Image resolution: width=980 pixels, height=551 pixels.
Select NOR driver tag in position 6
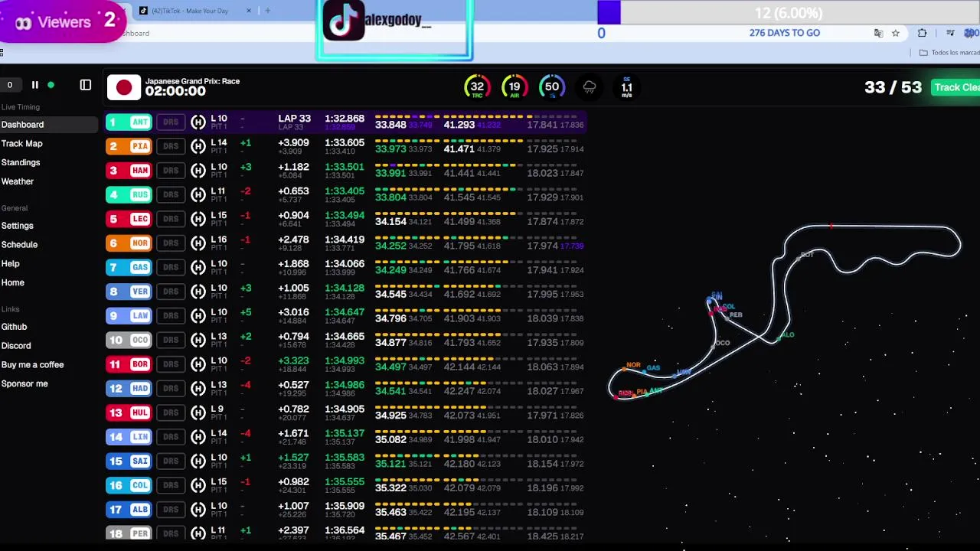129,243
